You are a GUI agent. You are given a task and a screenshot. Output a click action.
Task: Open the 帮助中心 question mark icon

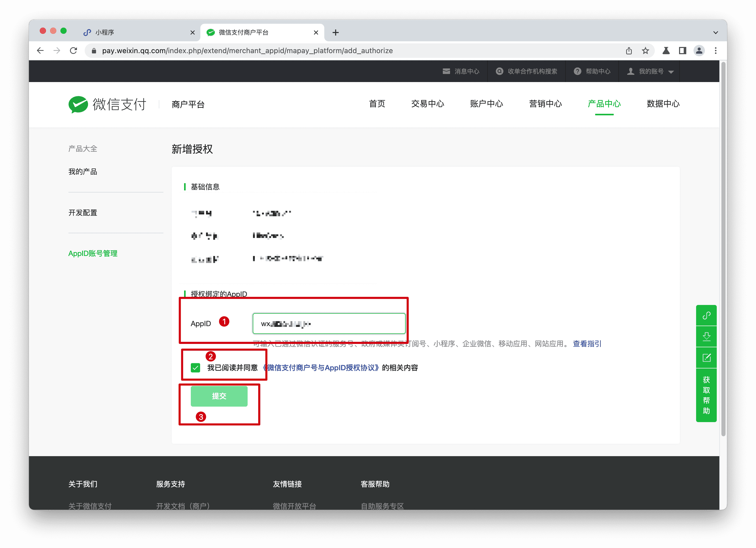577,71
